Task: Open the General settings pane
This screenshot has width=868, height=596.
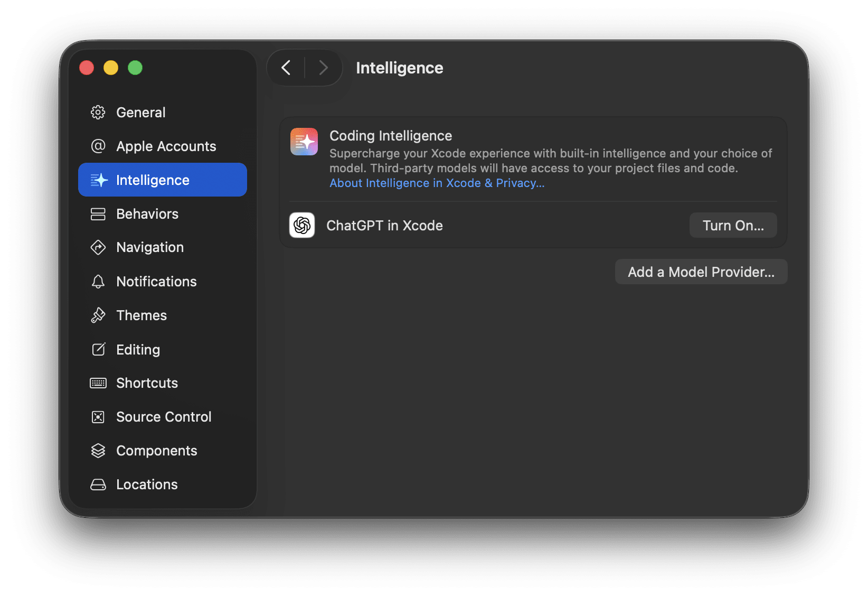Action: click(x=163, y=113)
